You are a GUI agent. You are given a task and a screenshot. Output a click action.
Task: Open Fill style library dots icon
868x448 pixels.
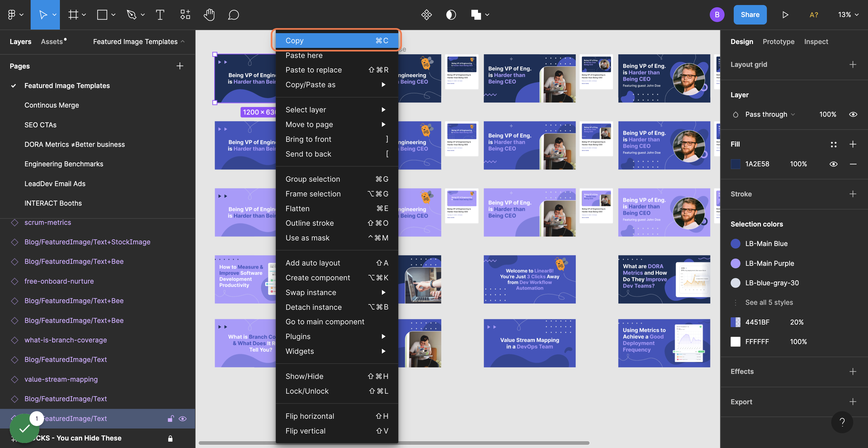click(834, 144)
